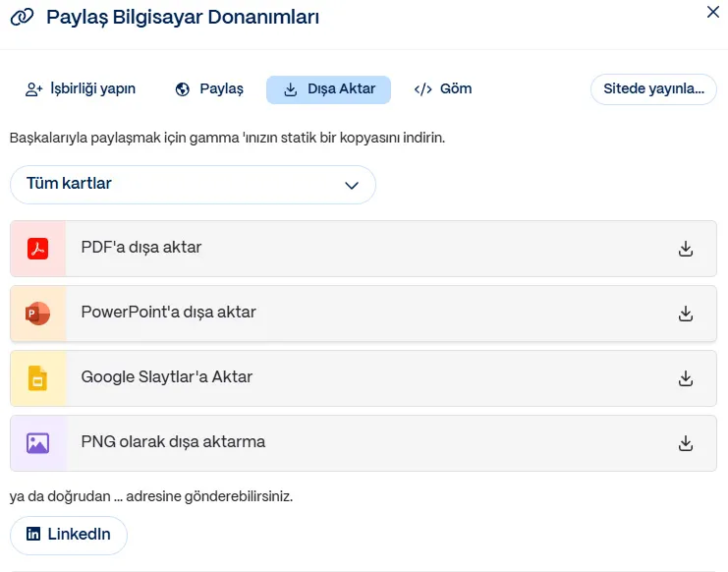Choose PowerPoint'a dışa aktar option
Image resolution: width=728 pixels, height=572 pixels.
[x=168, y=314]
